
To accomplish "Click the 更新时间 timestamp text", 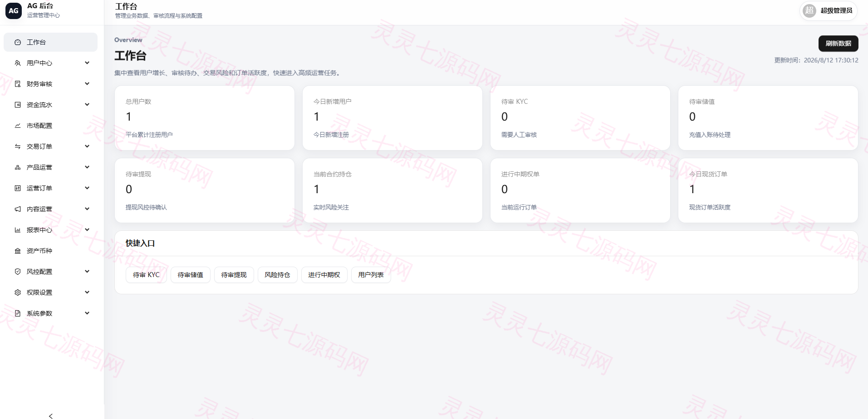I will tap(816, 60).
